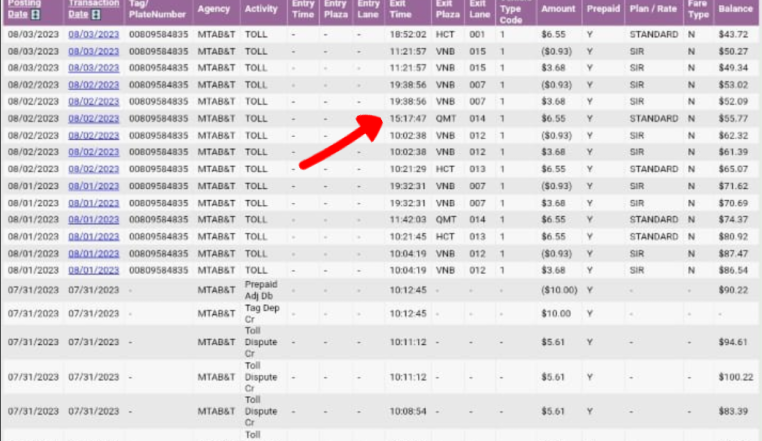Click the Prepaid column header
This screenshot has height=441, width=762.
pyautogui.click(x=603, y=9)
